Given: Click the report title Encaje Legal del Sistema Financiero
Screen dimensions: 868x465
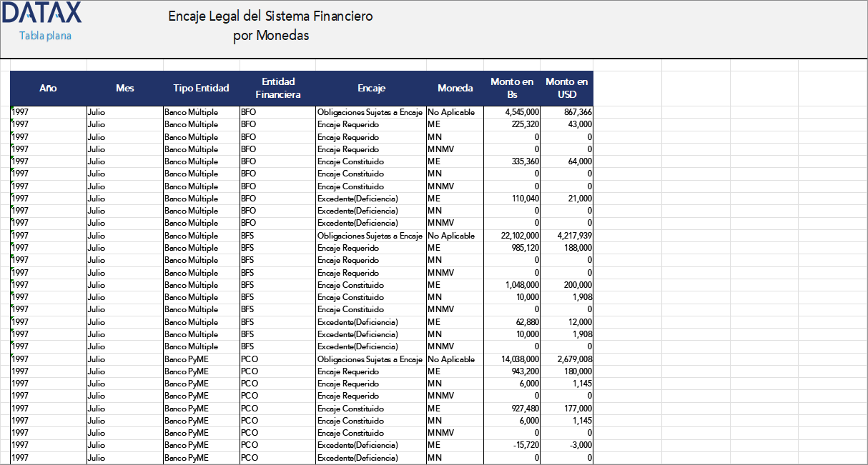Looking at the screenshot, I should click(x=270, y=16).
